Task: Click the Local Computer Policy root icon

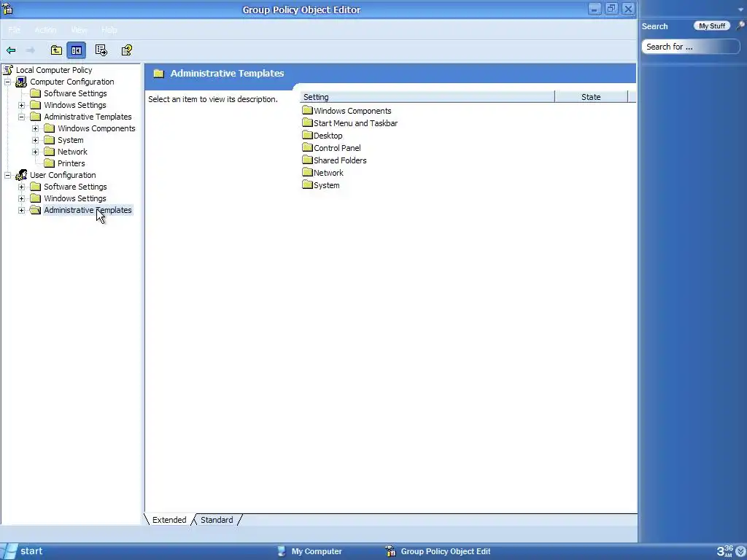Action: (x=8, y=70)
